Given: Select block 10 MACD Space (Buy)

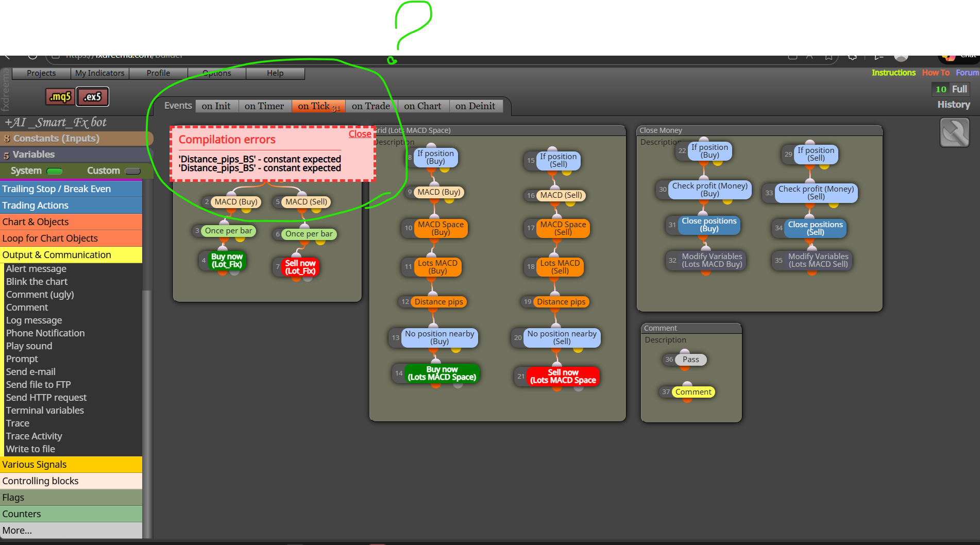Looking at the screenshot, I should pyautogui.click(x=441, y=228).
